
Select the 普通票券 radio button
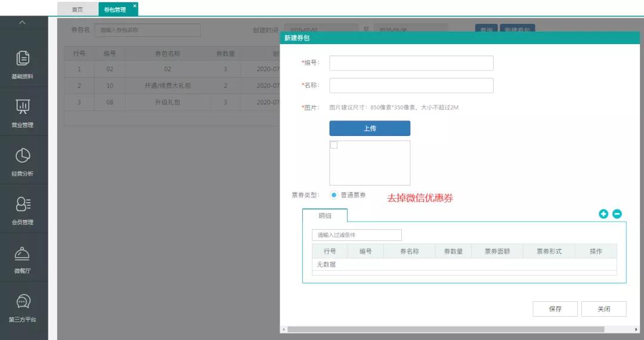(334, 195)
